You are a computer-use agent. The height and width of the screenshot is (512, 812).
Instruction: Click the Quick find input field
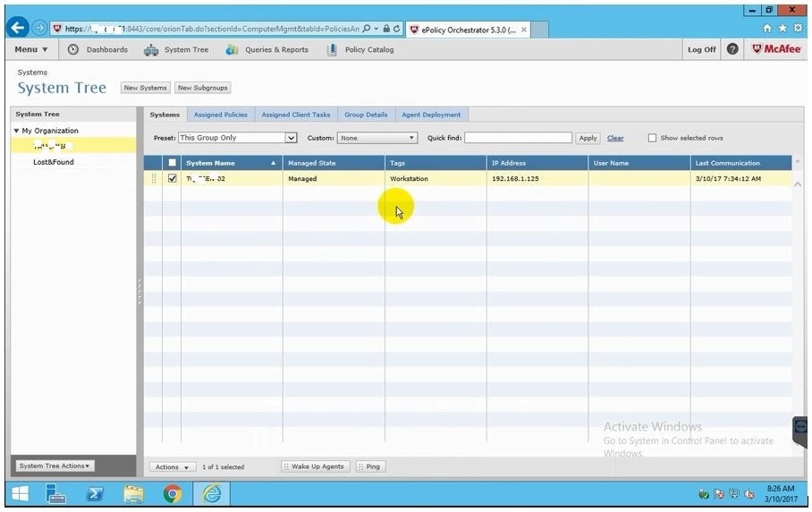pos(518,138)
